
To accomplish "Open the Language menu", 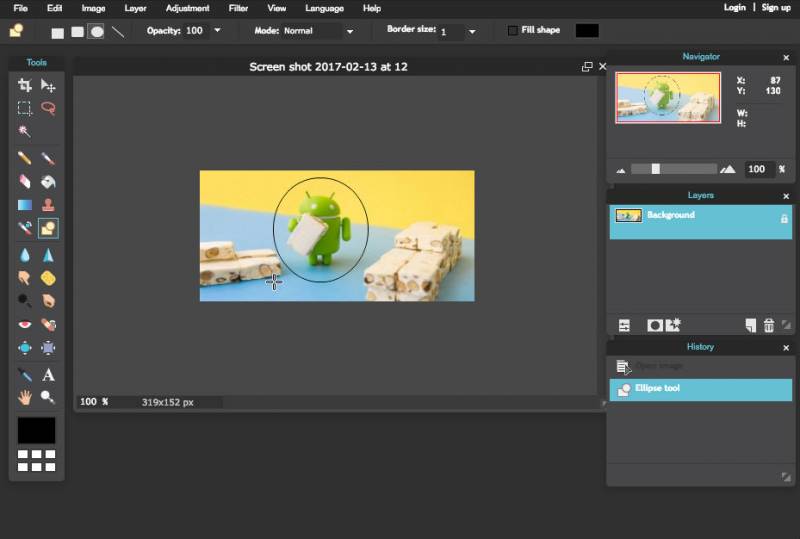I will pyautogui.click(x=324, y=8).
